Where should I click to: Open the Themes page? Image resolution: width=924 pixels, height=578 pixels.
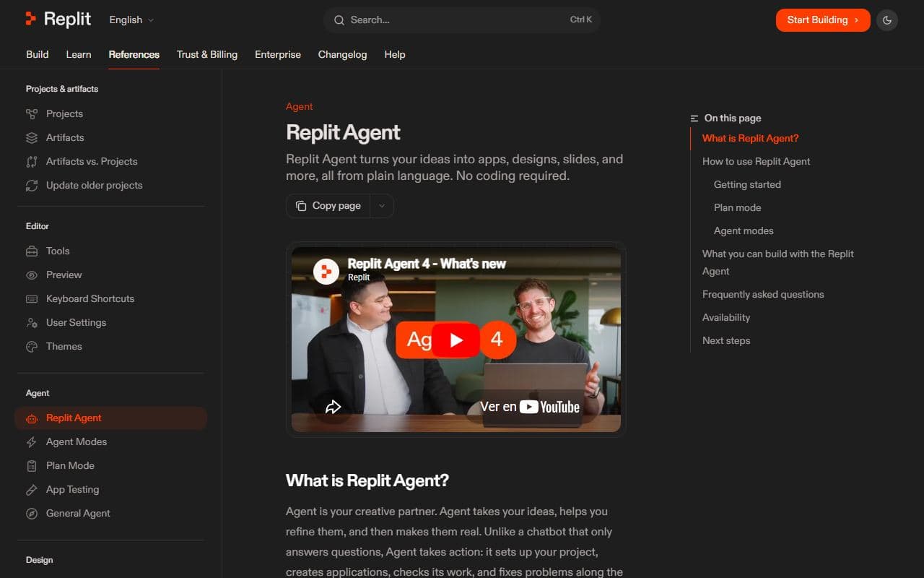click(x=111, y=346)
